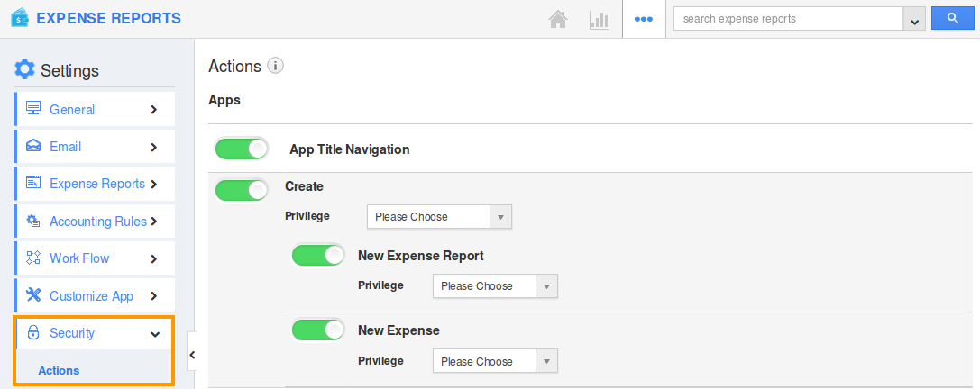This screenshot has height=389, width=980.
Task: Click the Settings heading text
Action: pos(69,70)
